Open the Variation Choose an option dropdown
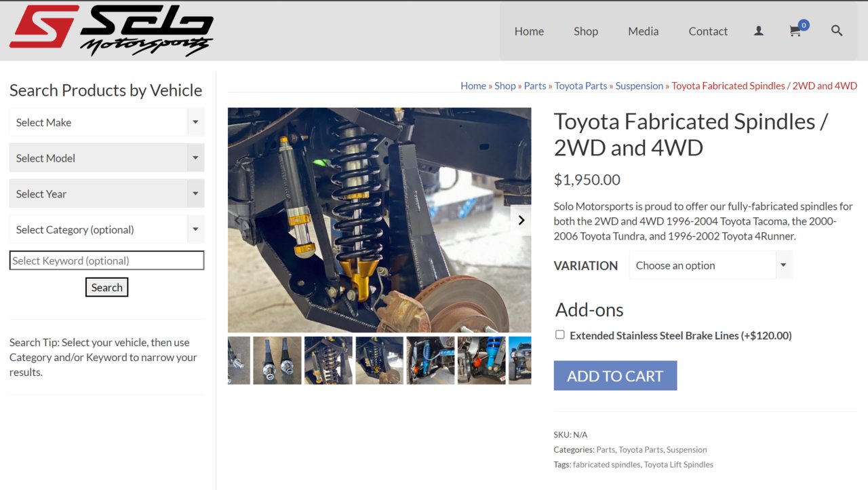Screen dimensions: 868x490 (x=710, y=265)
